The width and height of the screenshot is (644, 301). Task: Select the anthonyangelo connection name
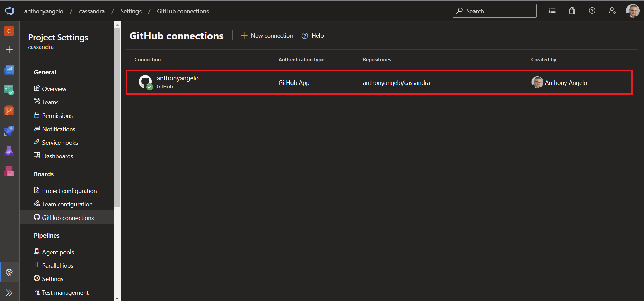pyautogui.click(x=178, y=78)
